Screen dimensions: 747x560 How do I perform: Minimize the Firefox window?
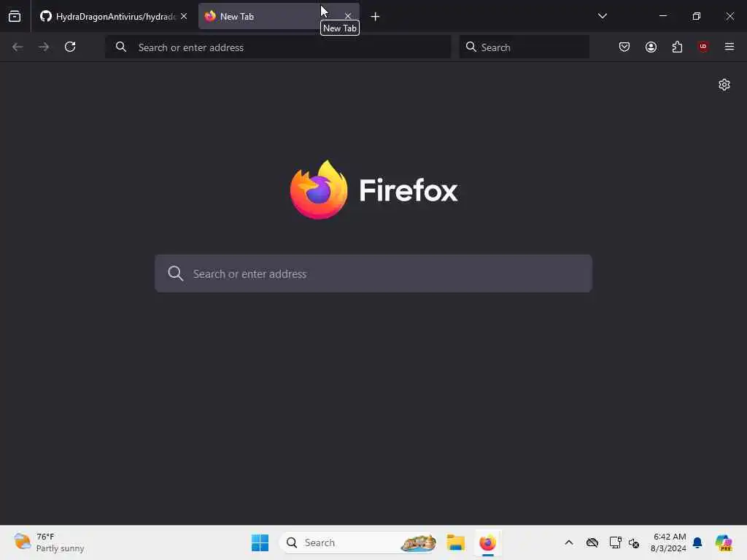662,16
